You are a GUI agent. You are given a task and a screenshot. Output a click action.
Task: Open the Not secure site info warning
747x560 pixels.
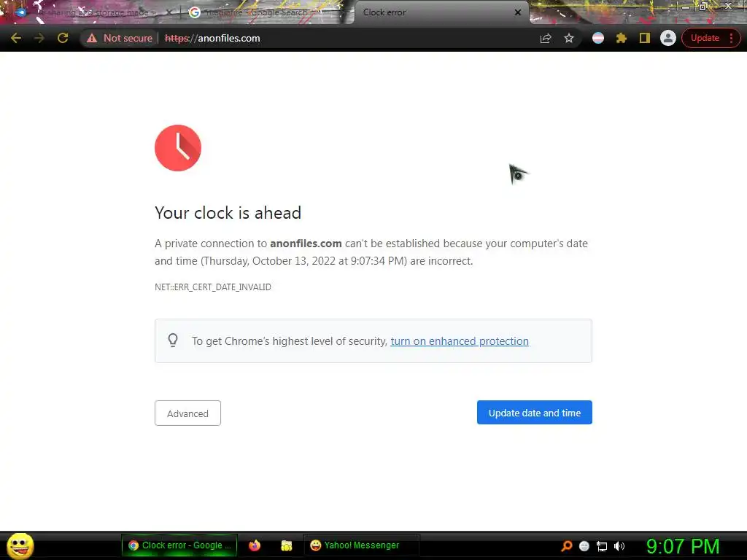(119, 38)
